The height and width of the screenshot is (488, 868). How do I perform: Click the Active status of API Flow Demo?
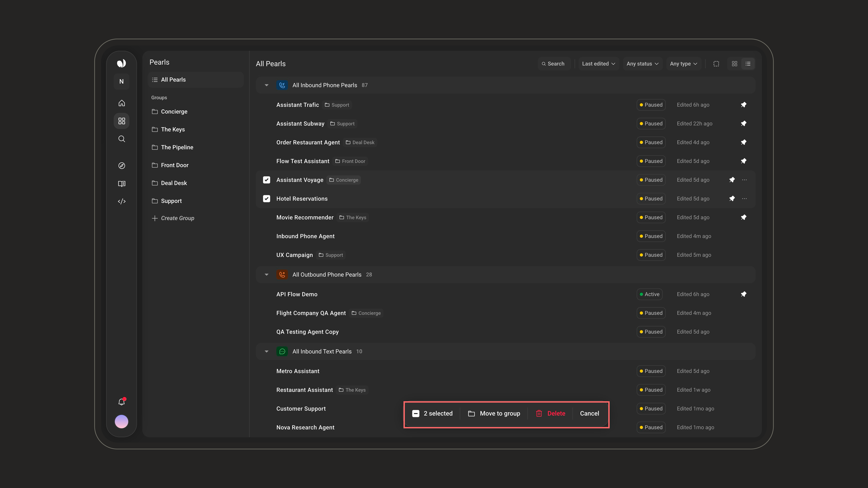pos(650,294)
